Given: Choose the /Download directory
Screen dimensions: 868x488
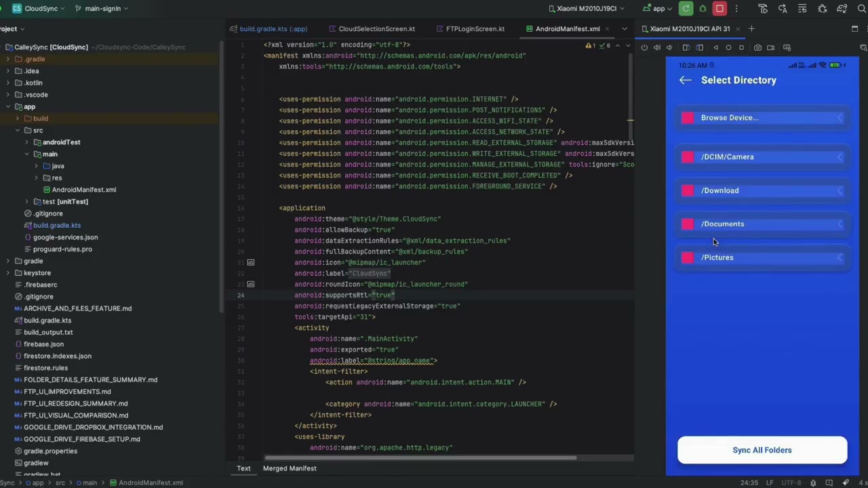Looking at the screenshot, I should coord(762,190).
